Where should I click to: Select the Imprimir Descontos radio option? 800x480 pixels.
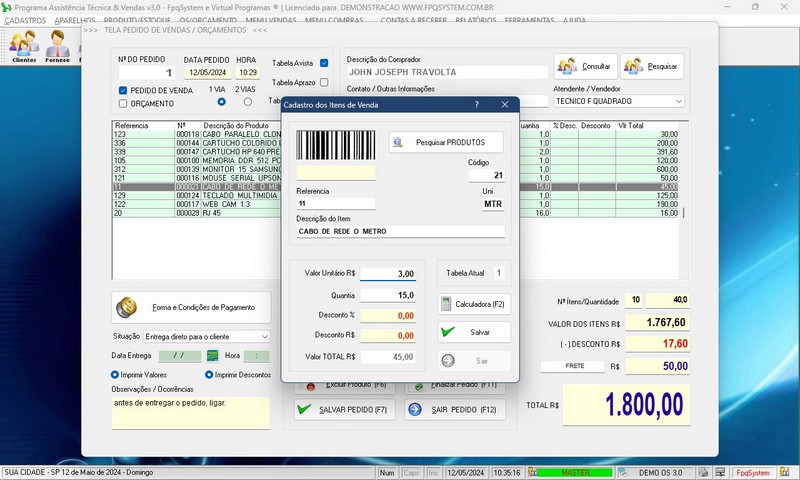(x=209, y=375)
